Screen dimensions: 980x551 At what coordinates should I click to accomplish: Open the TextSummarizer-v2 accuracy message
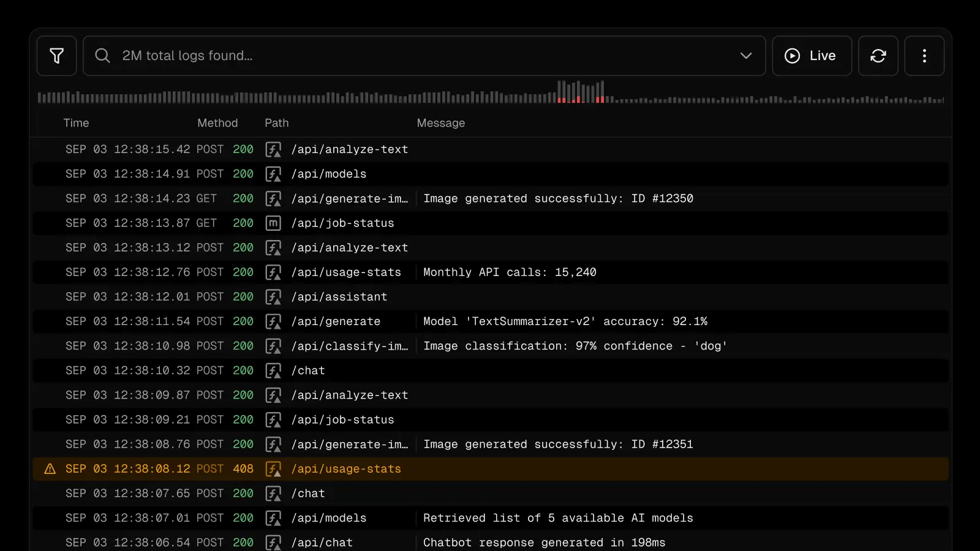[x=565, y=321]
